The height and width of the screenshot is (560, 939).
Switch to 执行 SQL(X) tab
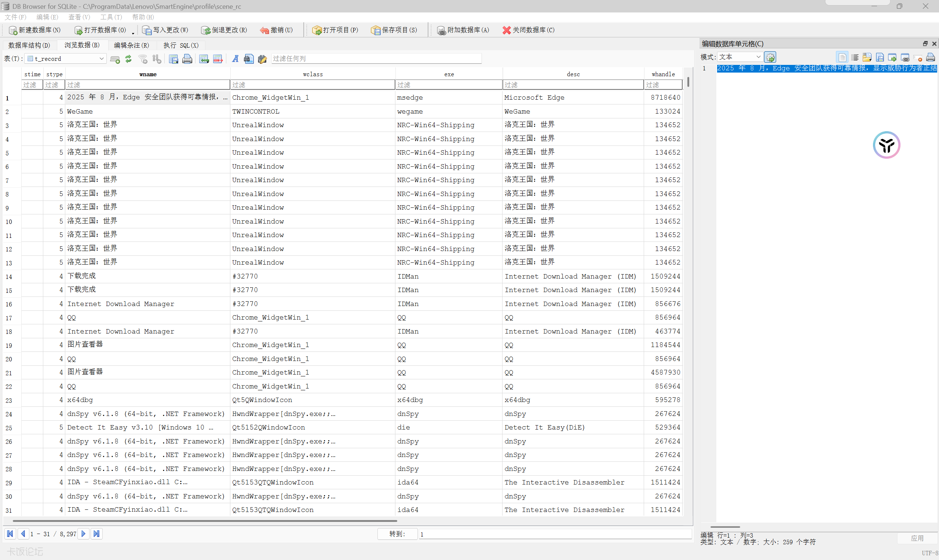coord(181,45)
